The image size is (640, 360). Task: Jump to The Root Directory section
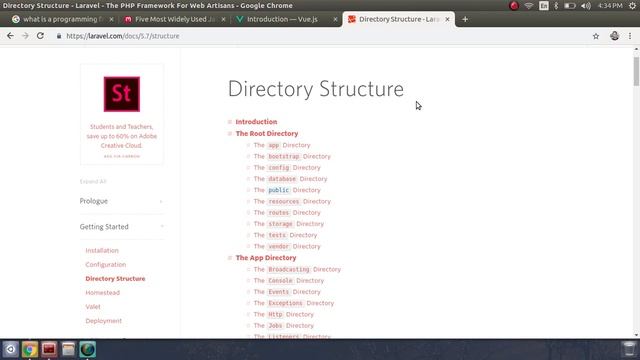267,133
